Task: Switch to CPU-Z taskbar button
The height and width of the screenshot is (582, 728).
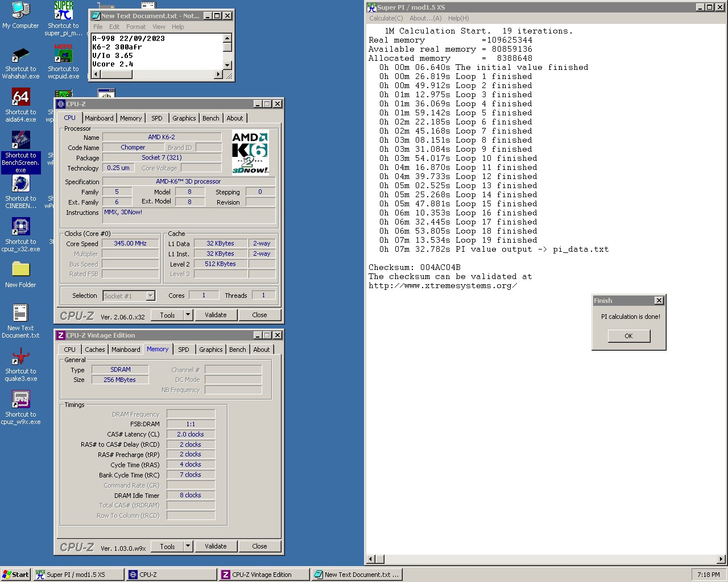Action: pyautogui.click(x=171, y=575)
